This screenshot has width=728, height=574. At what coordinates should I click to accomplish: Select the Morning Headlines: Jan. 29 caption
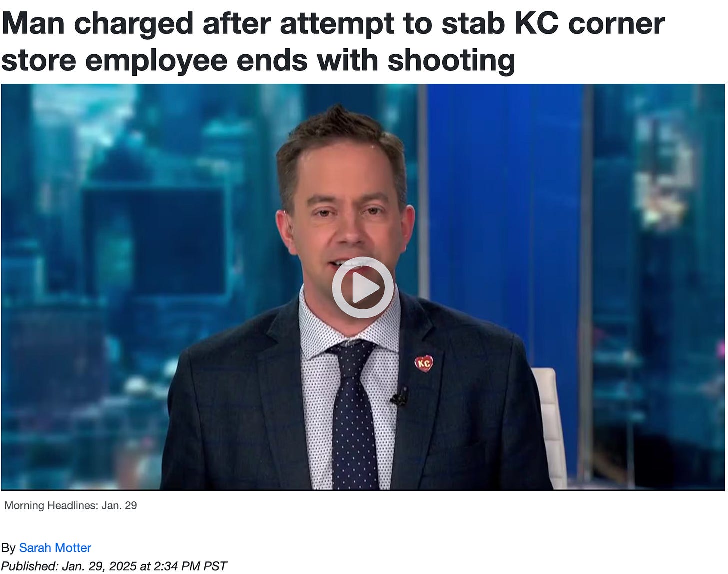[x=70, y=505]
